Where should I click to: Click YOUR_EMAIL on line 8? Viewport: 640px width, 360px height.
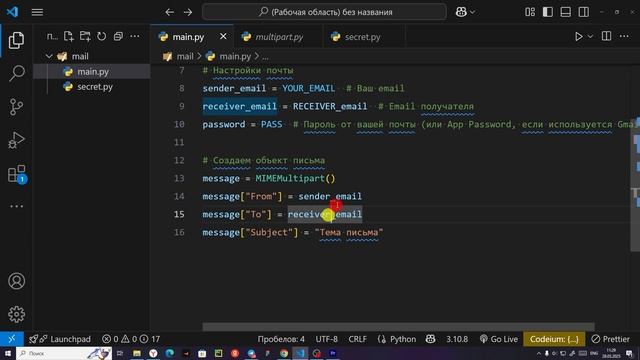click(308, 88)
